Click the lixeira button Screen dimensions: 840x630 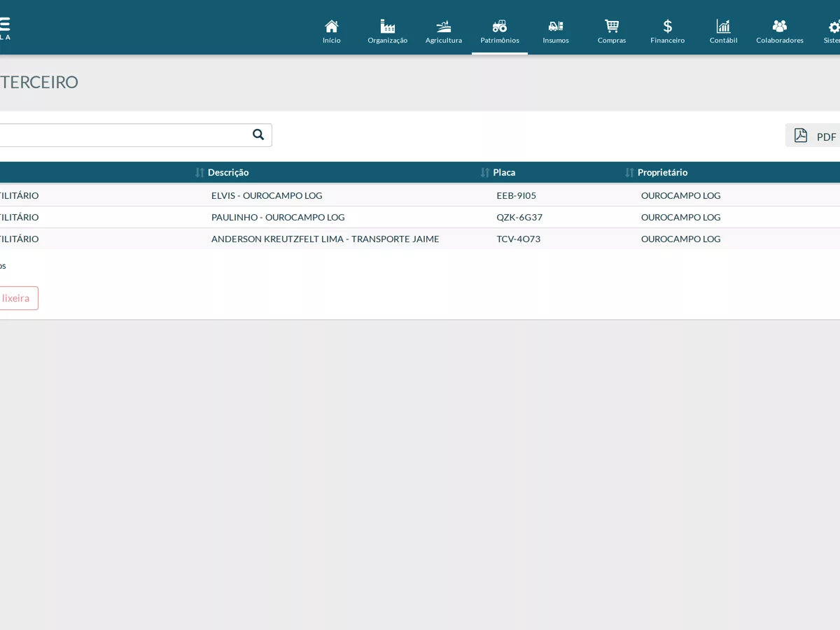click(x=15, y=298)
